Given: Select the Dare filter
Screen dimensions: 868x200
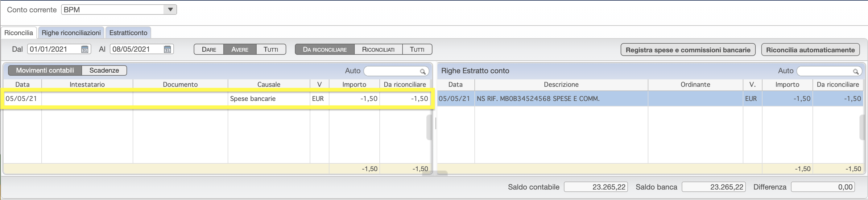Looking at the screenshot, I should click(x=209, y=50).
